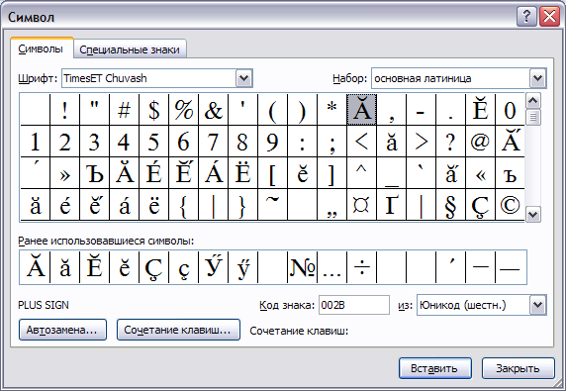567x392 pixels.
Task: Open the Набор subset dropdown arrow
Action: click(x=537, y=78)
